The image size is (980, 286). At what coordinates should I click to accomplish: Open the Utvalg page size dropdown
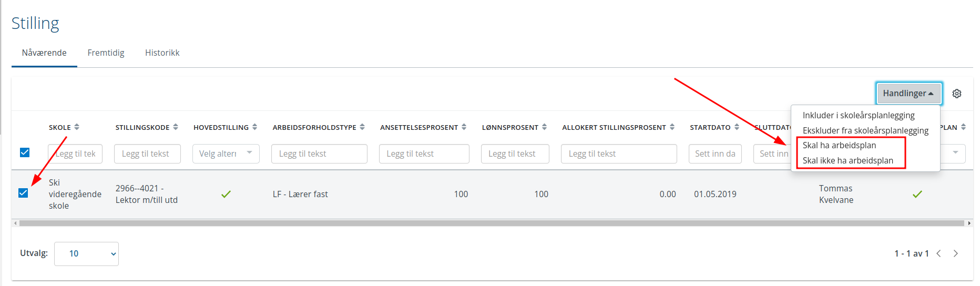[x=86, y=254]
